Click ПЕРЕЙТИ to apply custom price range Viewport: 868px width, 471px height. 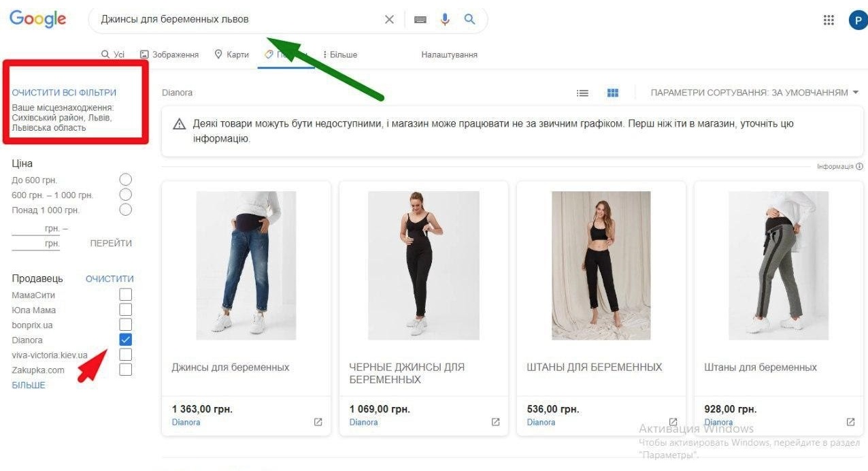(110, 243)
